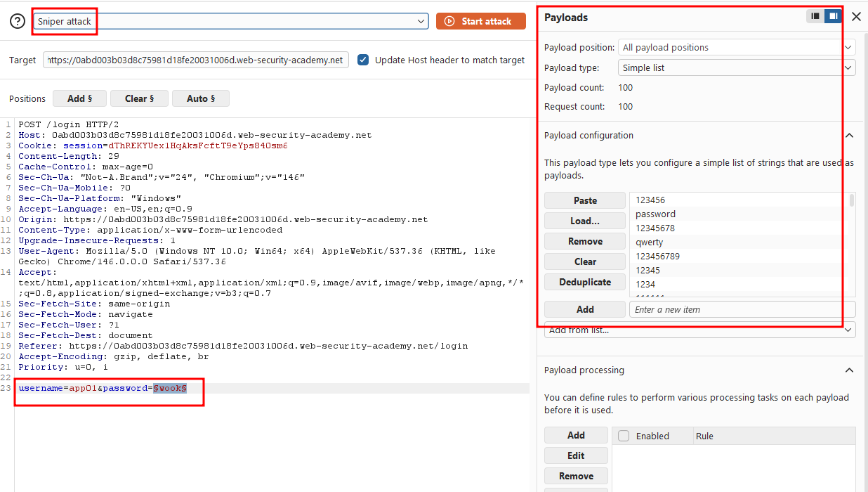Screen dimensions: 868x492
Task: Add a payload processing rule
Action: point(576,435)
